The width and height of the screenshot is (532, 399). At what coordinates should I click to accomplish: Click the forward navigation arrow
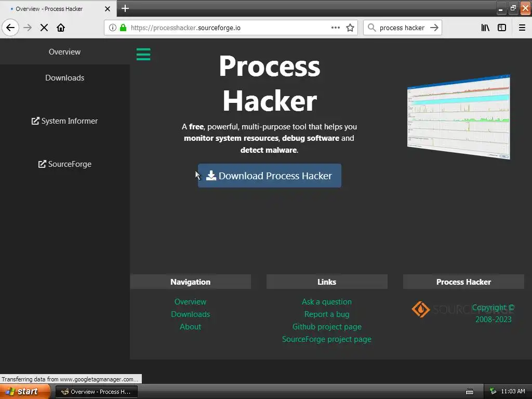point(28,28)
